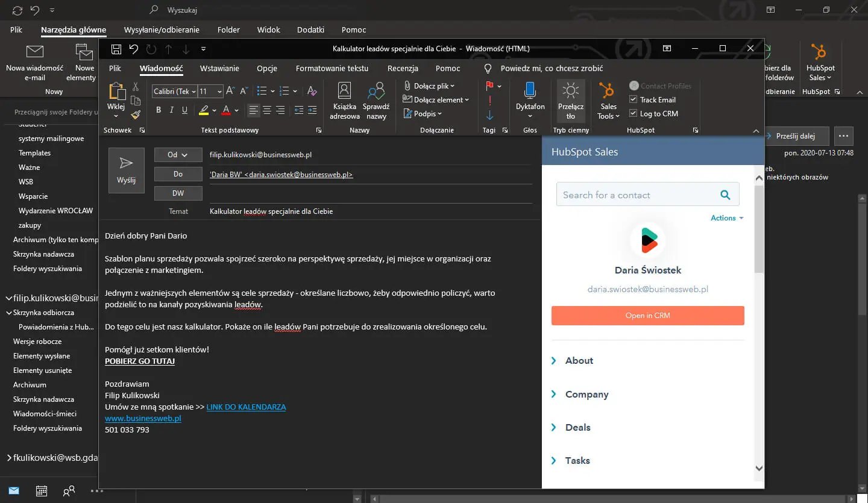Viewport: 868px width, 503px height.
Task: Select the Format Painter brush icon
Action: (136, 114)
